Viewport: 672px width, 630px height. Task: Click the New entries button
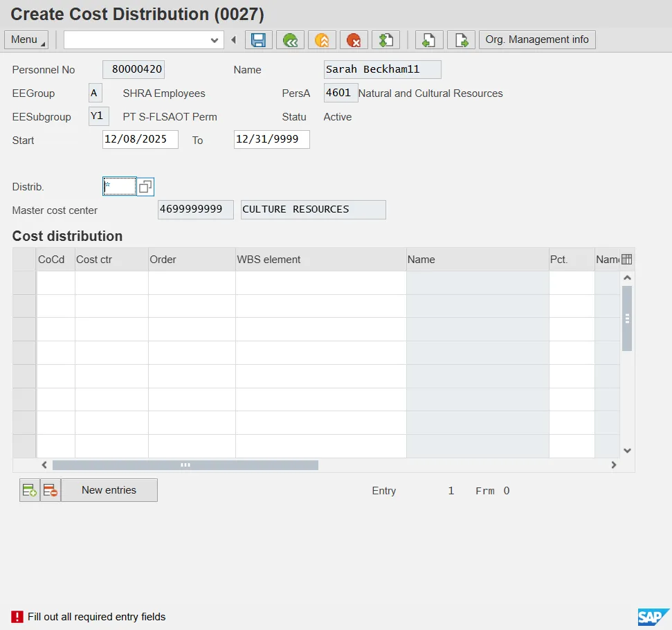[x=109, y=490]
